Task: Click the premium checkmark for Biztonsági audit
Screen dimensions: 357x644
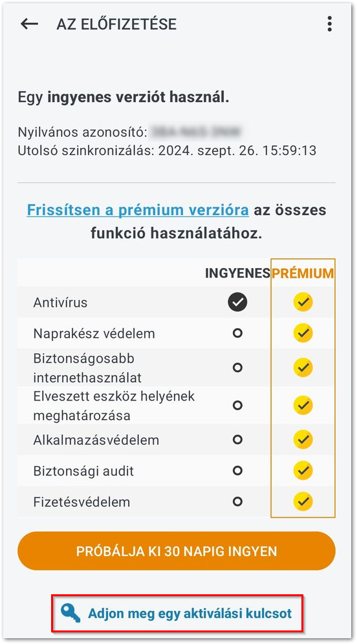Action: click(303, 471)
